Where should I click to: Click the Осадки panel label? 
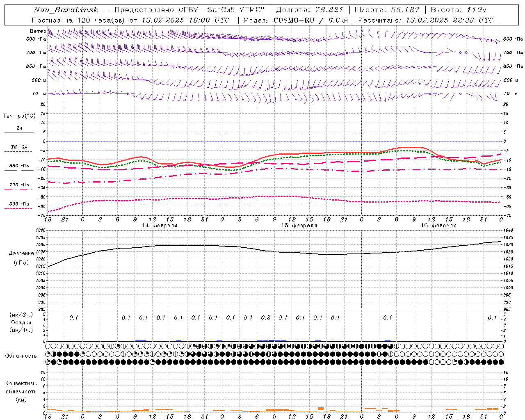(x=21, y=322)
